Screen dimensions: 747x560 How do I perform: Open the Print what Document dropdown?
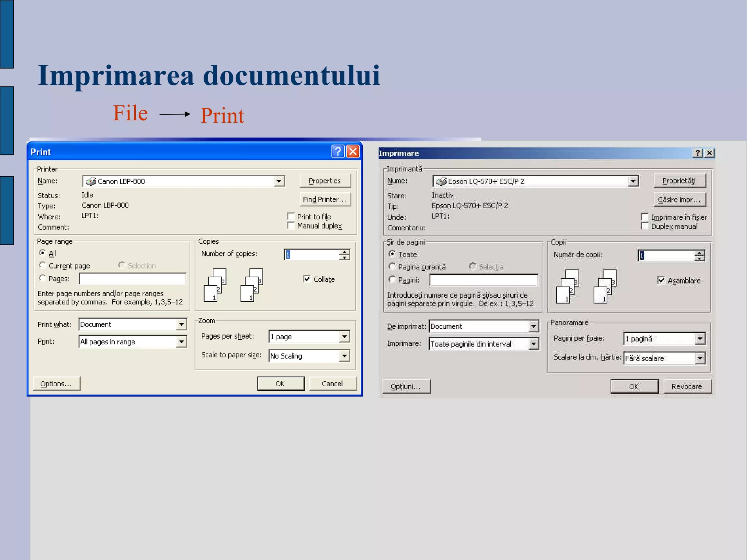[181, 324]
